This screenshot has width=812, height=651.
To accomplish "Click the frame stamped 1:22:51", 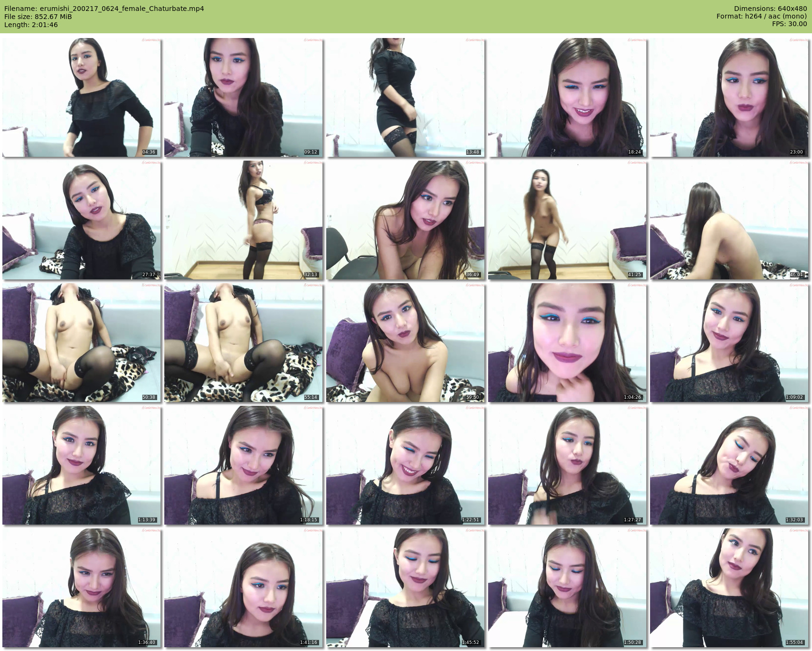I will click(x=406, y=465).
